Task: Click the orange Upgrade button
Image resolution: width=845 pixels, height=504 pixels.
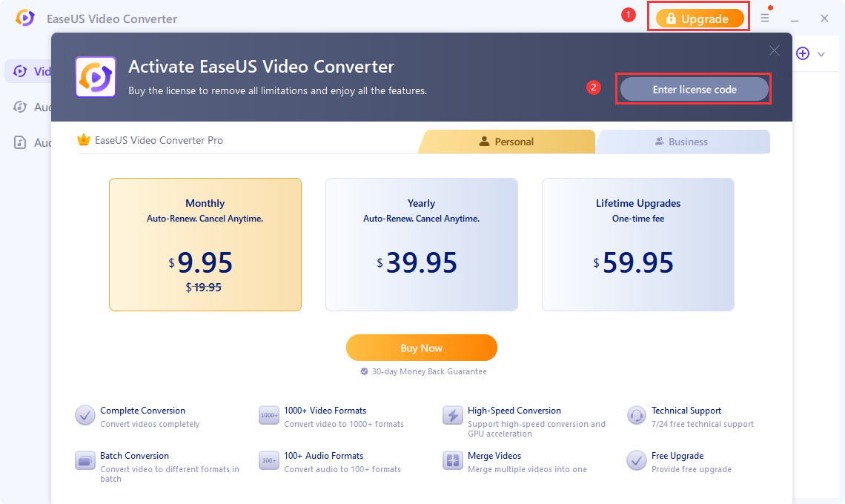Action: pos(700,19)
